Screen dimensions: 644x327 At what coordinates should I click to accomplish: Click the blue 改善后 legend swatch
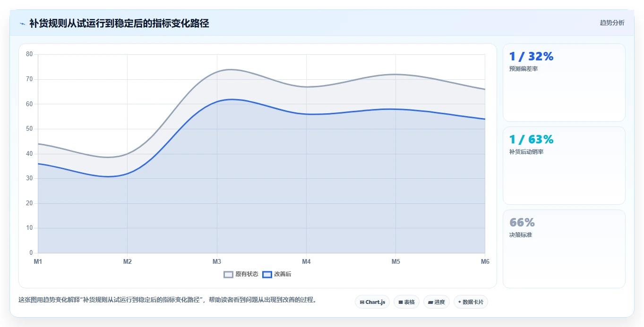267,274
